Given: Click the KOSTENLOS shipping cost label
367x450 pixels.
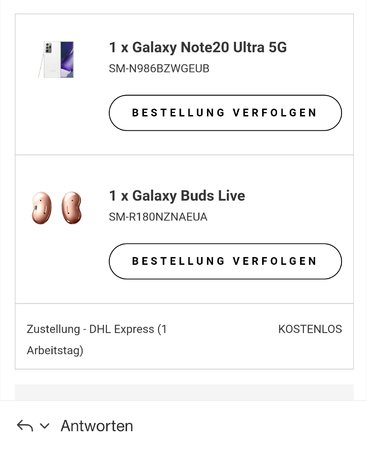Looking at the screenshot, I should pyautogui.click(x=310, y=329).
